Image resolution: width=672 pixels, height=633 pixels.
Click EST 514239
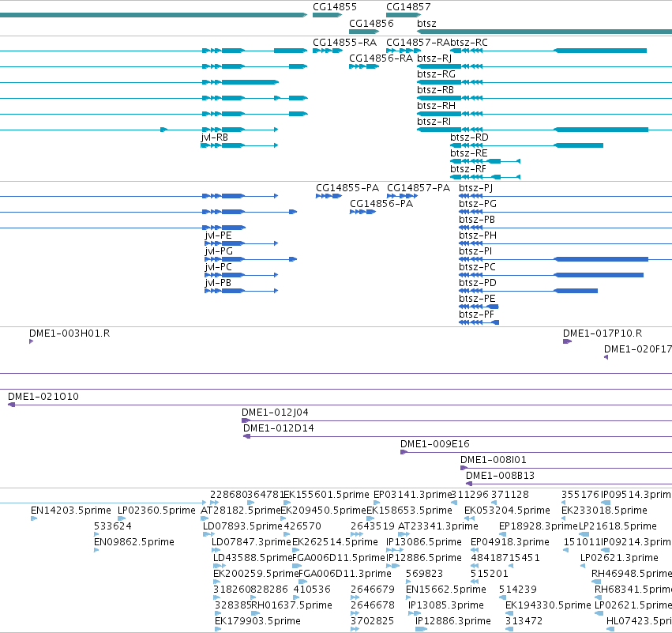tap(502, 597)
